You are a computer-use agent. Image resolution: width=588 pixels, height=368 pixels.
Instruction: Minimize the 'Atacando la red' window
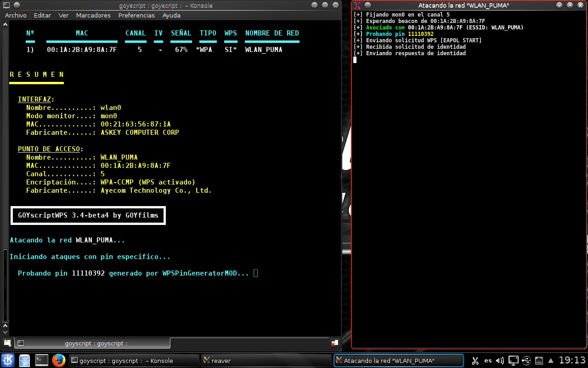click(x=559, y=6)
